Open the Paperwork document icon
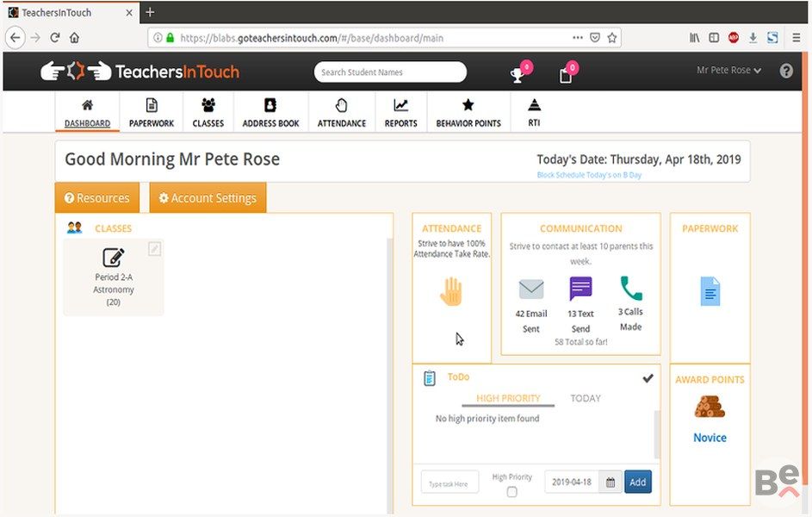Image resolution: width=812 pixels, height=517 pixels. click(710, 291)
